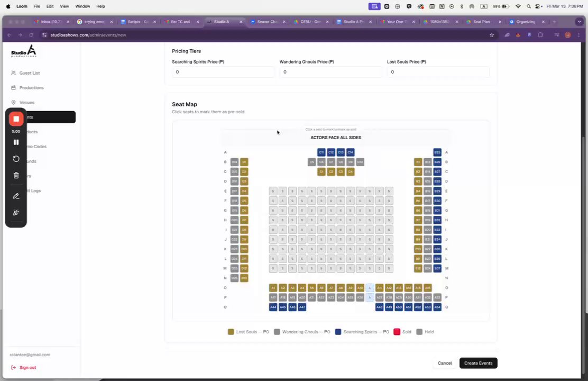Click the Sign out link

[x=27, y=367]
